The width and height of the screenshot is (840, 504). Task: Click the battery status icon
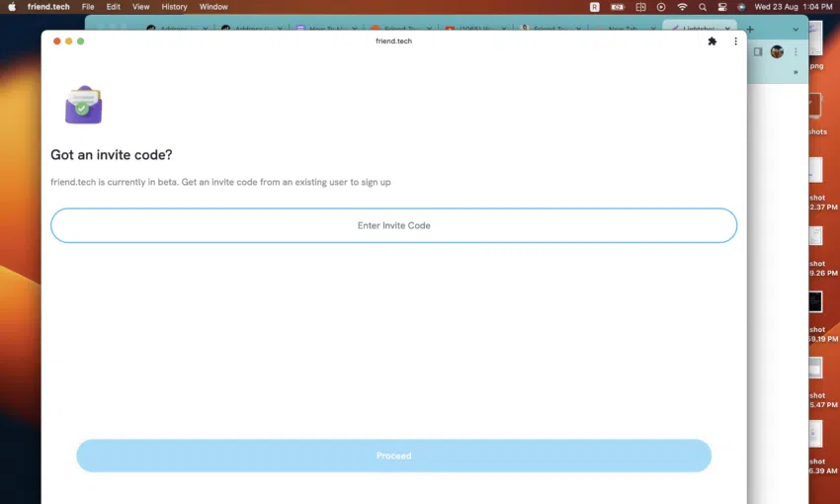point(618,7)
